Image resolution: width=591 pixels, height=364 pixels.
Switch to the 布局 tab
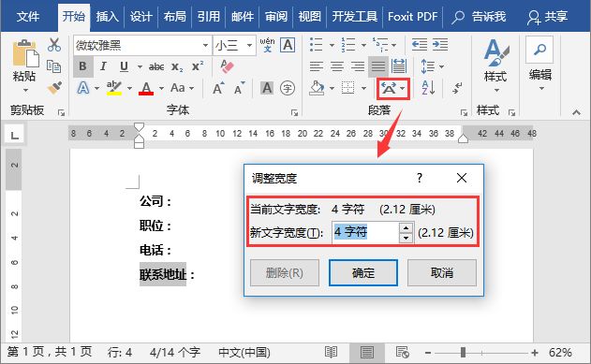[175, 17]
